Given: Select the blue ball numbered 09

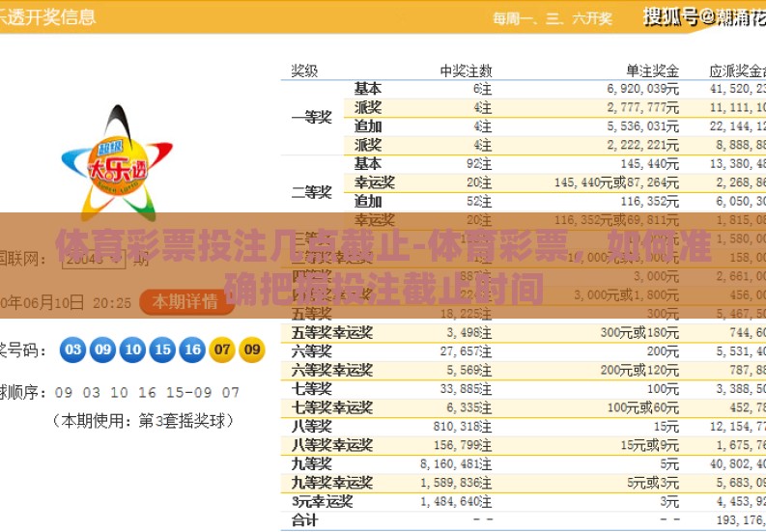Looking at the screenshot, I should pyautogui.click(x=103, y=350).
